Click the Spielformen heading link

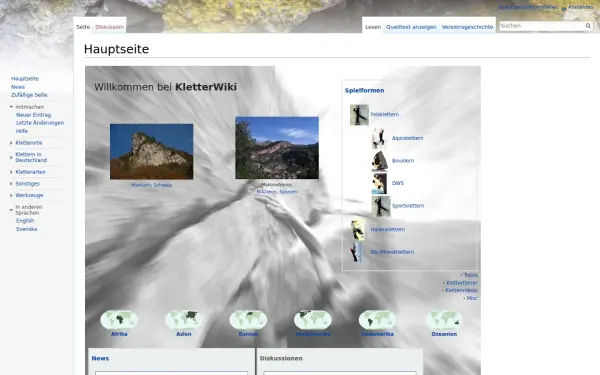tap(364, 90)
